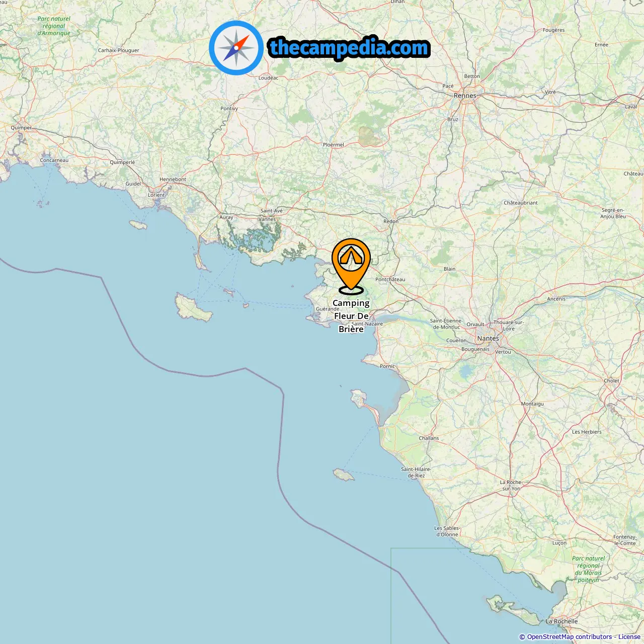644x644 pixels.
Task: Open the thecampedia.com logo text
Action: [x=349, y=48]
